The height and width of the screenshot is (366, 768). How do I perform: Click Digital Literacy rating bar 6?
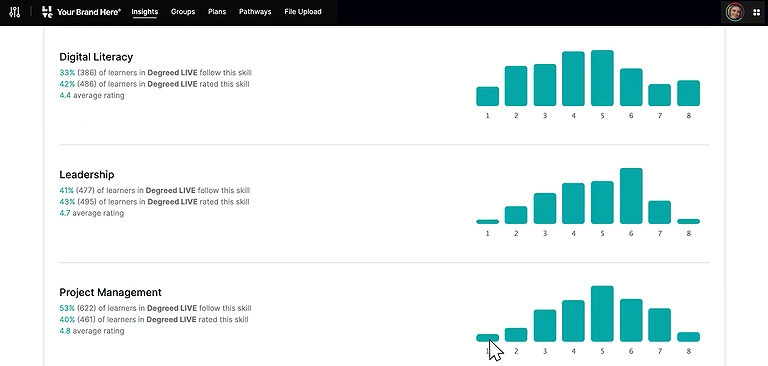coord(631,87)
